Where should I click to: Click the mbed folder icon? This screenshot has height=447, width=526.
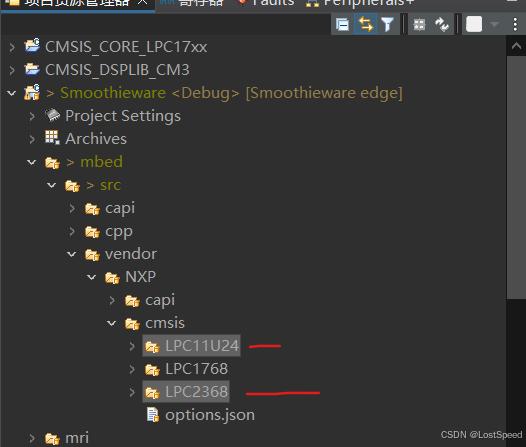point(52,163)
